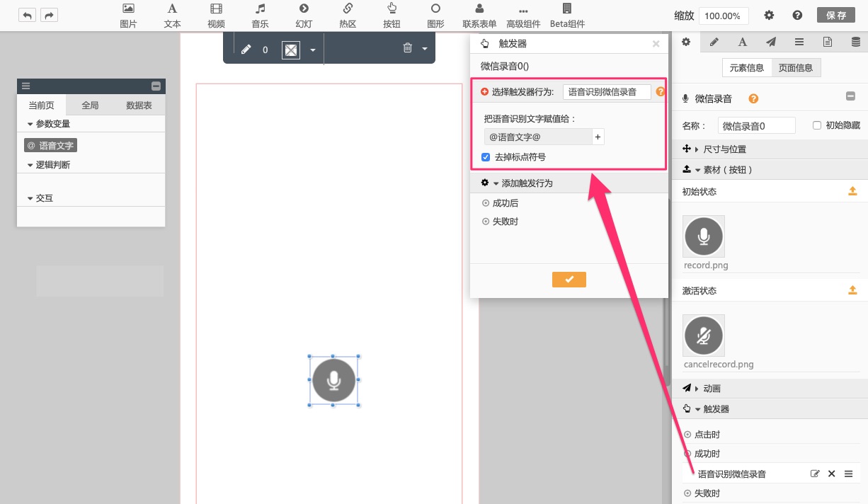Edit the 语音识别微信录音 trigger action
This screenshot has height=504, width=868.
tap(815, 474)
